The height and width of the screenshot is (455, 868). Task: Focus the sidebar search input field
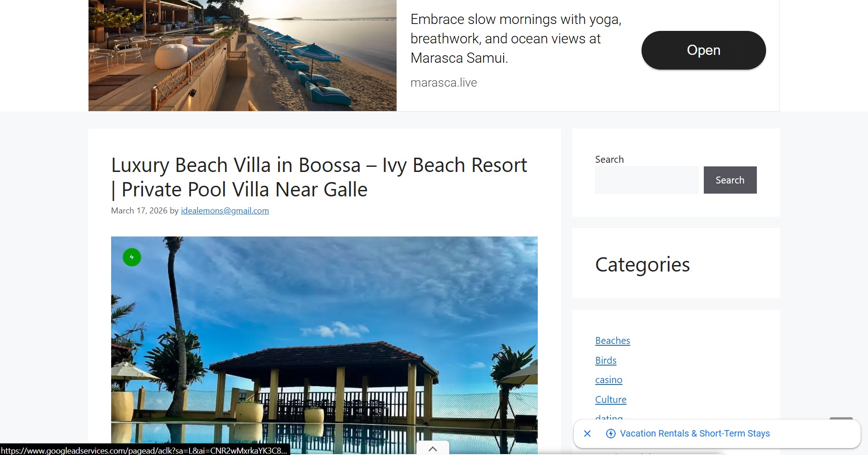[x=647, y=180]
